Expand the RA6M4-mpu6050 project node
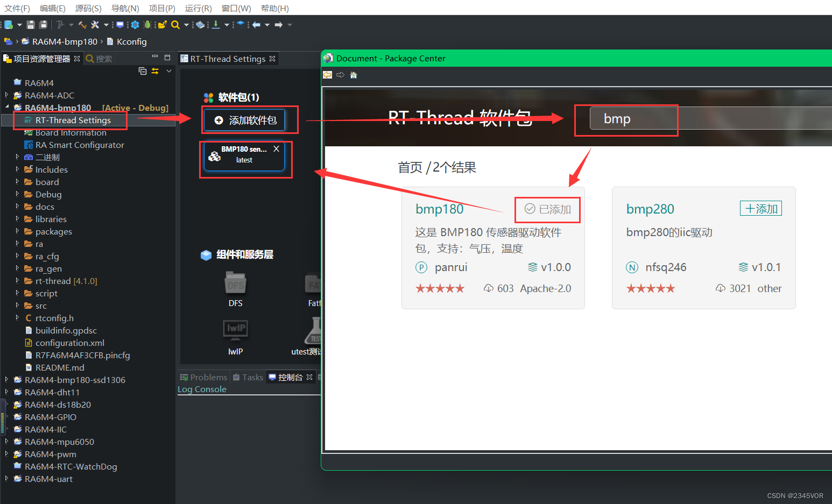The image size is (832, 504). (6, 441)
